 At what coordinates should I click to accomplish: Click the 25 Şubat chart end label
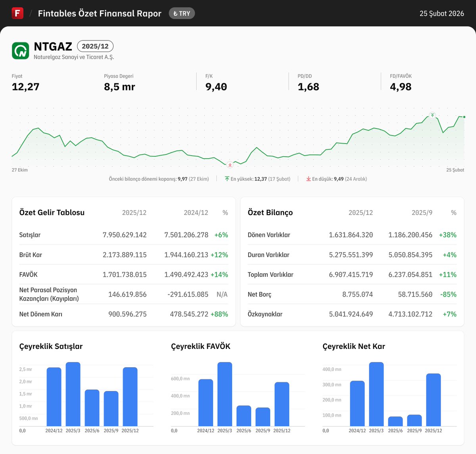tap(455, 170)
